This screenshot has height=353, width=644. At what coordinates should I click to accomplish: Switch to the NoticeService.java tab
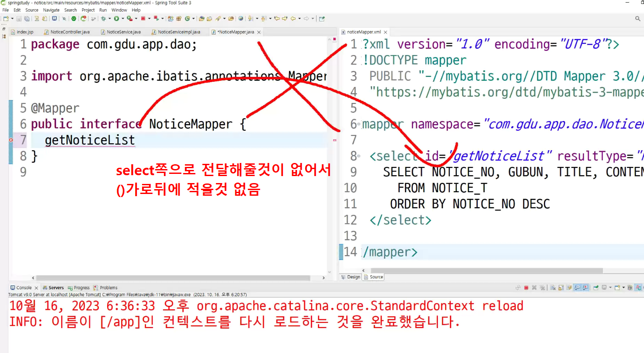[x=121, y=32]
